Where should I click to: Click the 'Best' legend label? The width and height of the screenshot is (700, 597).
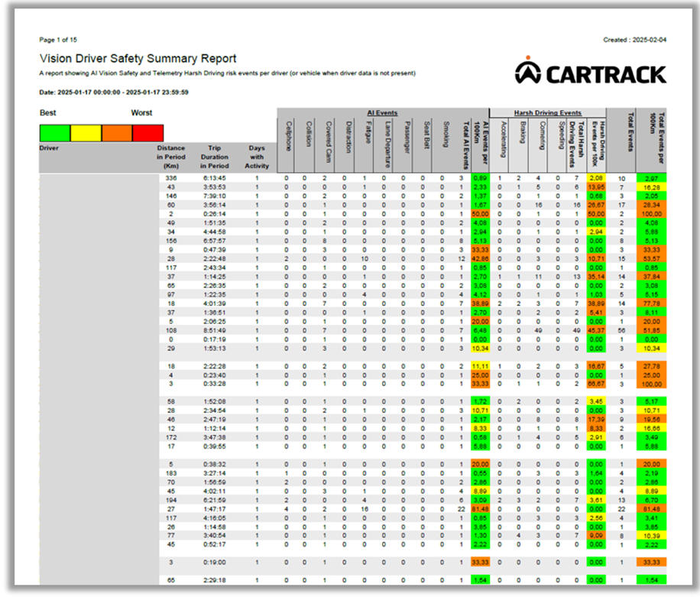(48, 113)
